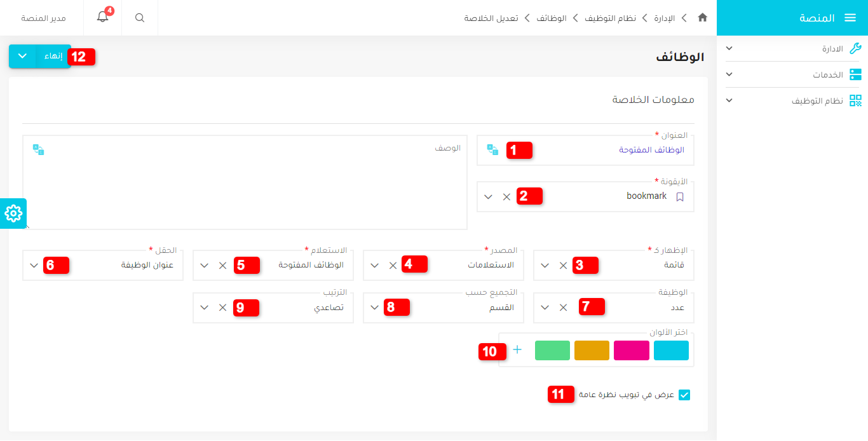Viewport: 868px width, 441px height.
Task: Expand the الإظهار ك dropdown
Action: coord(545,266)
